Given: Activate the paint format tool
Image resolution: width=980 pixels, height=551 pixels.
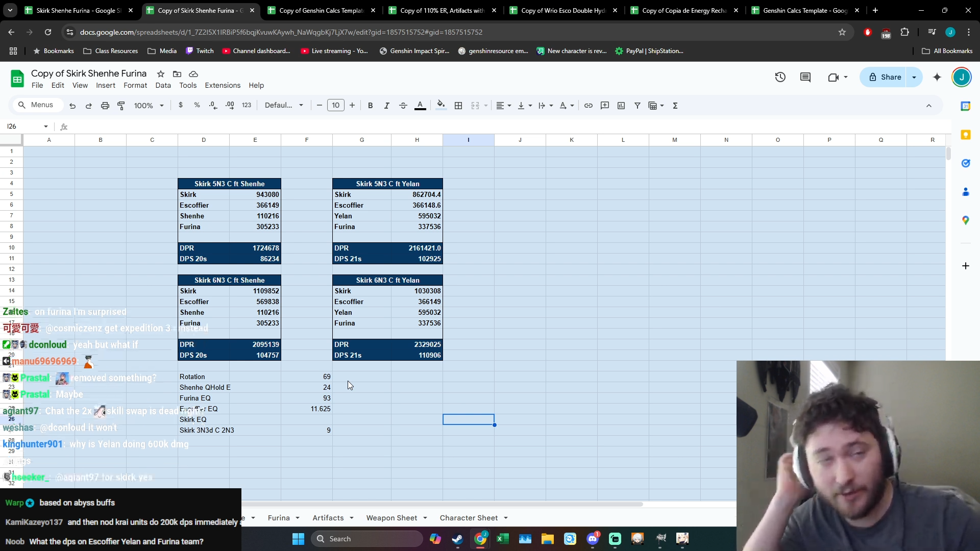Looking at the screenshot, I should click(121, 106).
